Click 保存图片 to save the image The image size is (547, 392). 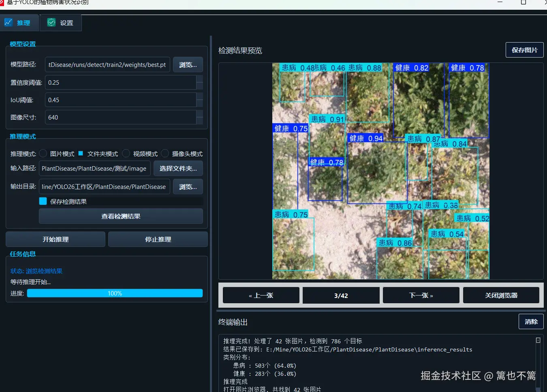(x=524, y=50)
